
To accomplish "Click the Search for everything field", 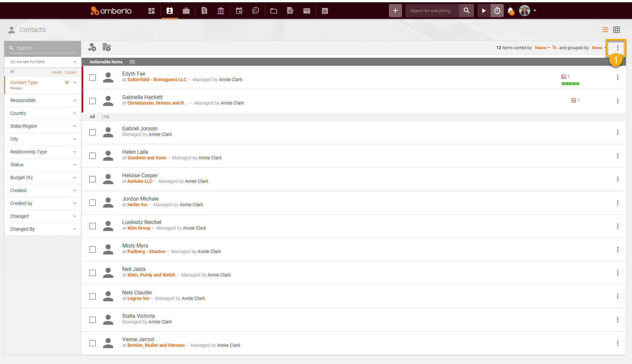I will click(432, 11).
